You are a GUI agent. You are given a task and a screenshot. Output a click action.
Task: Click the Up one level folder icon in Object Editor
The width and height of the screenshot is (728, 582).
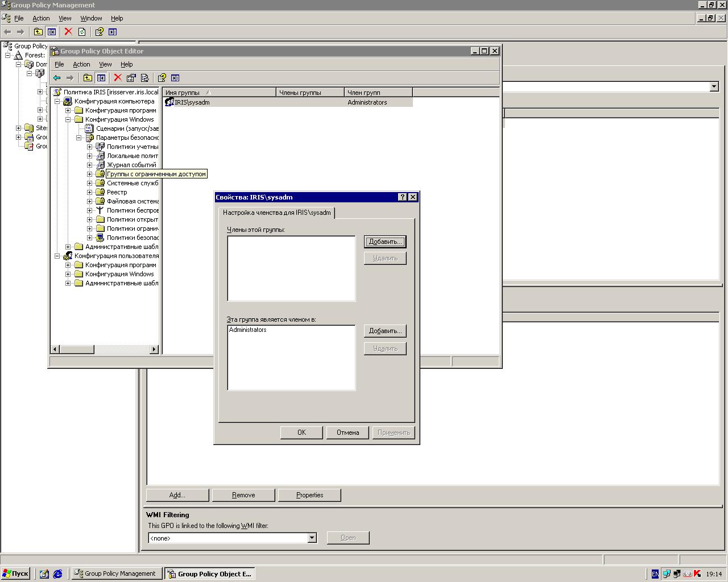pos(88,78)
